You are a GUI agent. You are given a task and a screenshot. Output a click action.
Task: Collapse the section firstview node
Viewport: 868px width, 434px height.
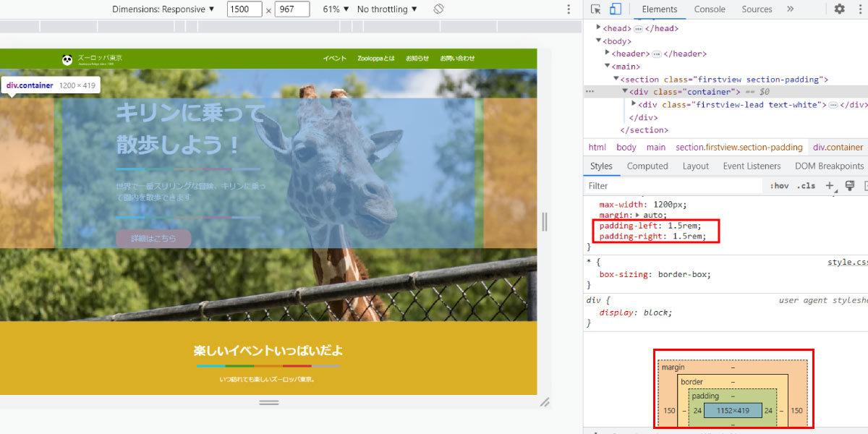click(616, 80)
